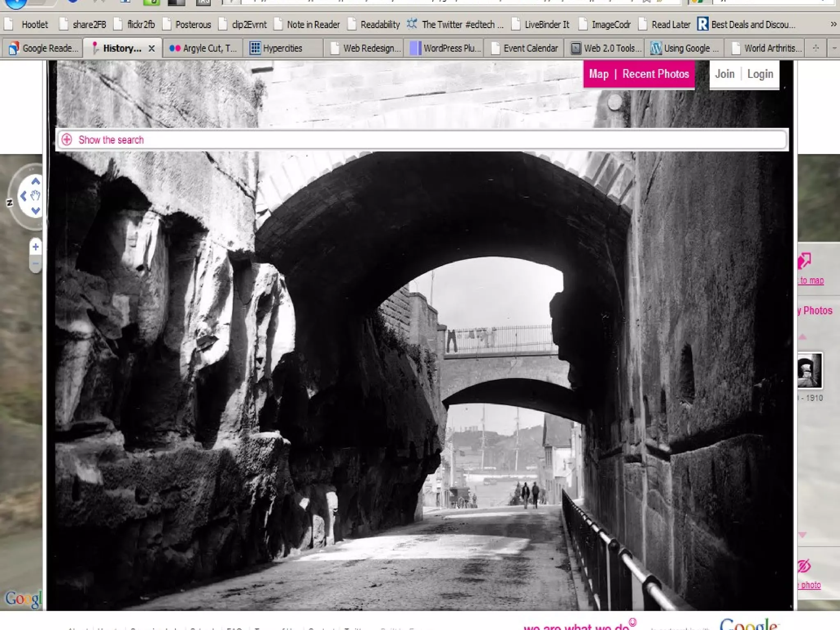Expand the 'Show the search' plus icon
This screenshot has width=840, height=630.
coord(67,140)
